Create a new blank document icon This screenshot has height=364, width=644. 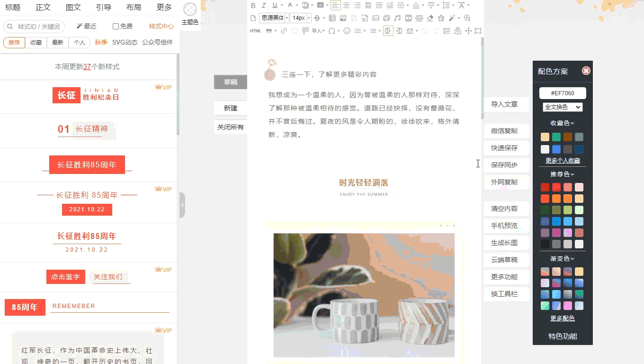point(253,18)
